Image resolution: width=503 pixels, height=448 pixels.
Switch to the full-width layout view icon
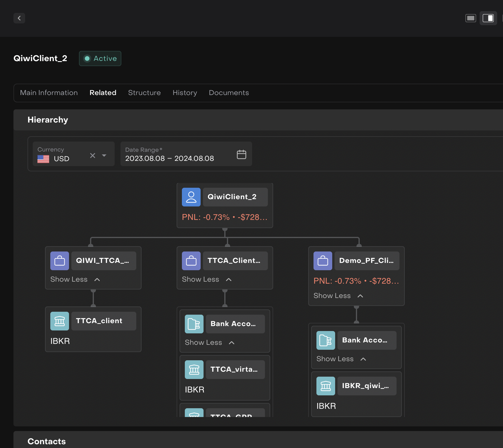tap(471, 18)
